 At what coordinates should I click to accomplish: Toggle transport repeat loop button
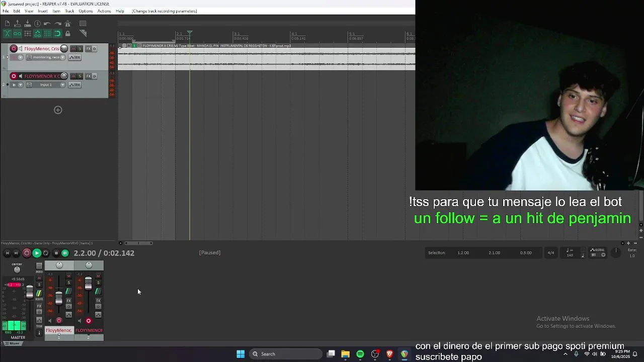point(46,253)
